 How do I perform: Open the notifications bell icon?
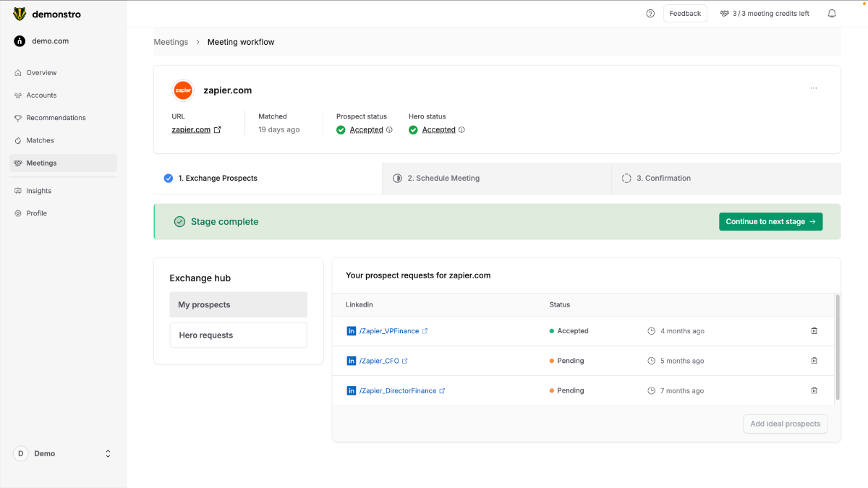point(832,14)
